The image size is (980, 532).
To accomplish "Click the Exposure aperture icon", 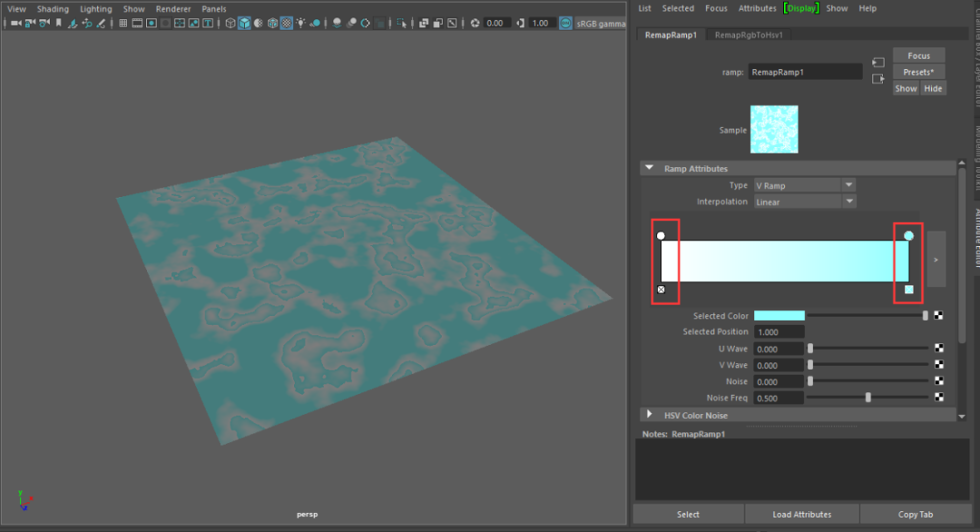I will 475,23.
